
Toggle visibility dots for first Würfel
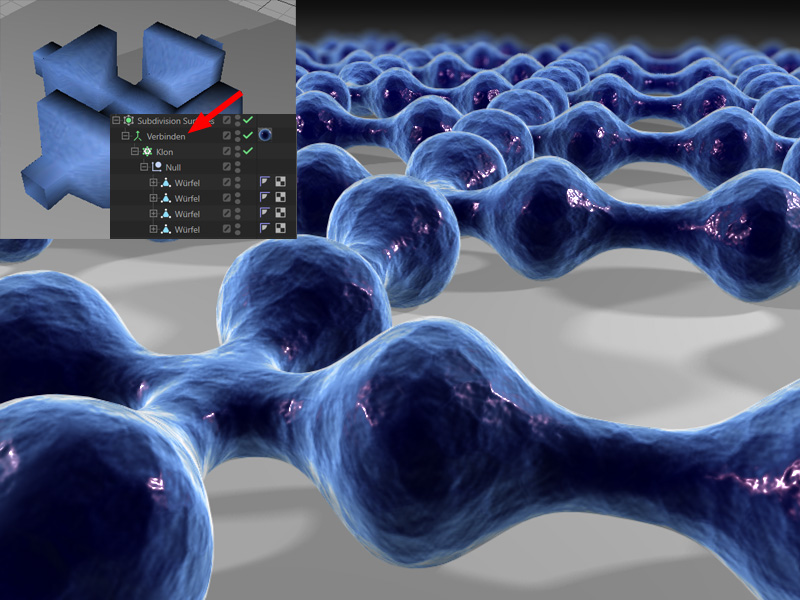coord(238,183)
